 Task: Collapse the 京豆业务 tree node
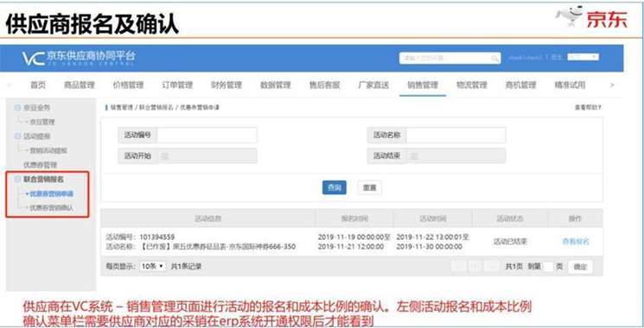click(x=17, y=108)
